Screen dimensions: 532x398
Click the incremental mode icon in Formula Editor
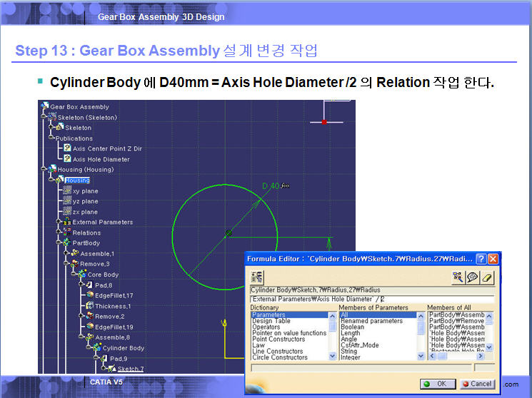257,277
